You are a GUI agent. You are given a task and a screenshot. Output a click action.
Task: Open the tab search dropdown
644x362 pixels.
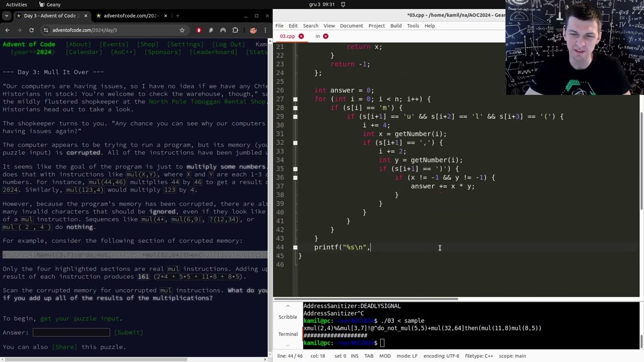(7, 16)
